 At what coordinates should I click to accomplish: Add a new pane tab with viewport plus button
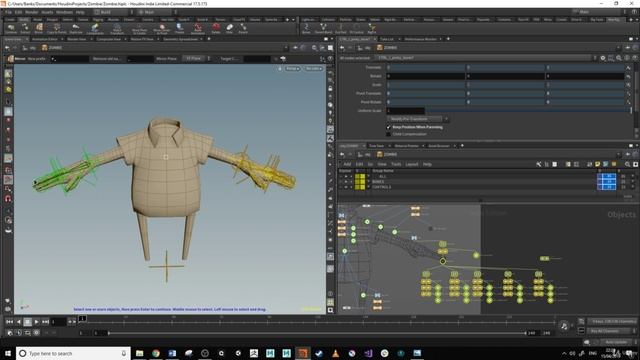(x=209, y=39)
